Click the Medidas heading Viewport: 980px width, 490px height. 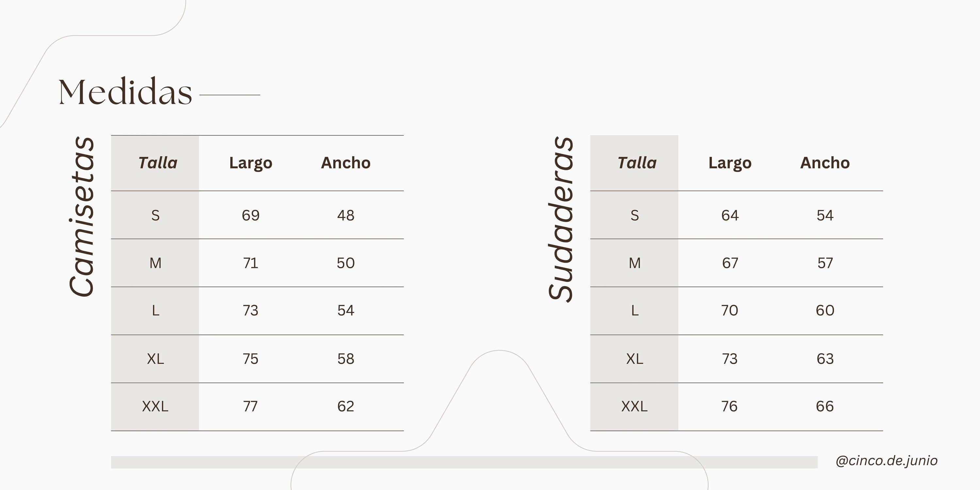[125, 92]
